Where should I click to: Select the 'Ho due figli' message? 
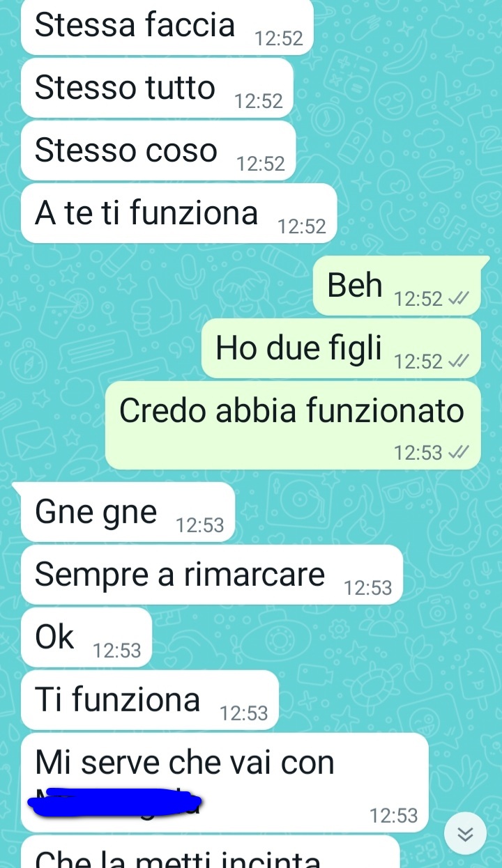pos(341,348)
